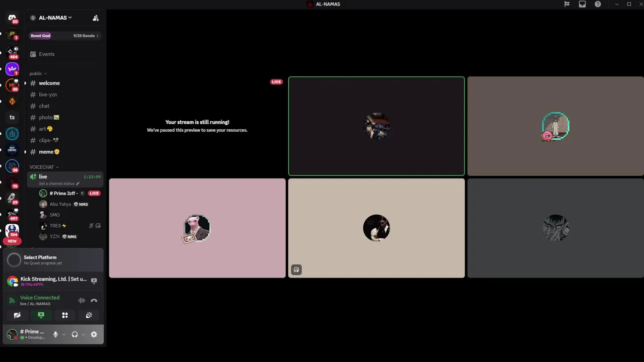Image resolution: width=644 pixels, height=362 pixels.
Task: Click the NEW server notifications pill
Action: coord(12,241)
